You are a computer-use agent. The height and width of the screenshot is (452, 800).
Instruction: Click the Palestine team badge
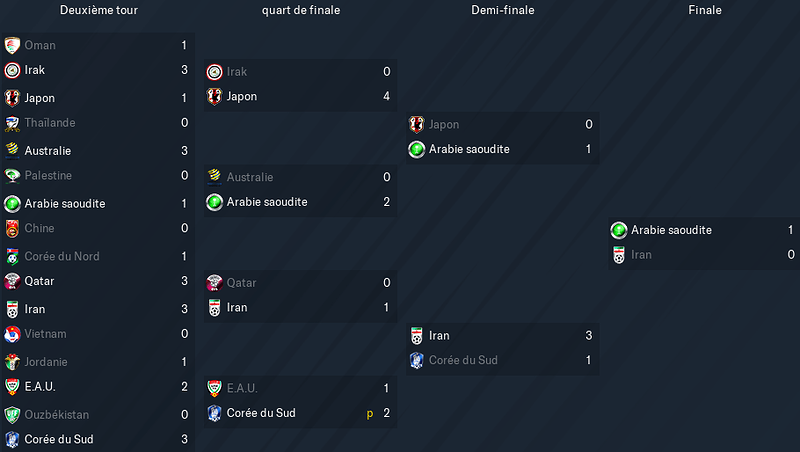[12, 175]
